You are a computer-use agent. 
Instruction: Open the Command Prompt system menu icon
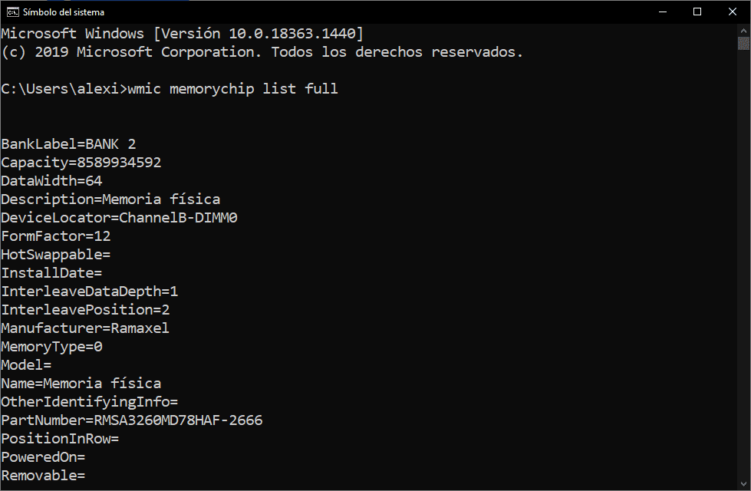(x=12, y=11)
